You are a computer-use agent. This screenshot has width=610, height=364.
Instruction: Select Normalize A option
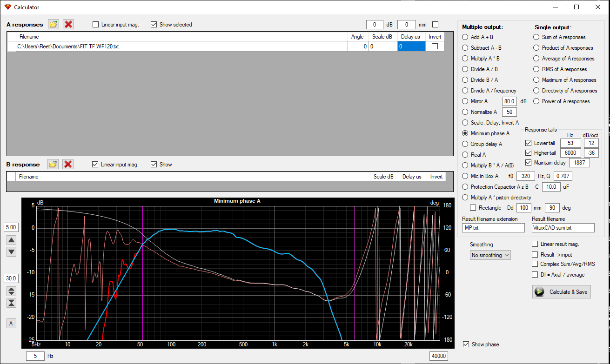(465, 112)
